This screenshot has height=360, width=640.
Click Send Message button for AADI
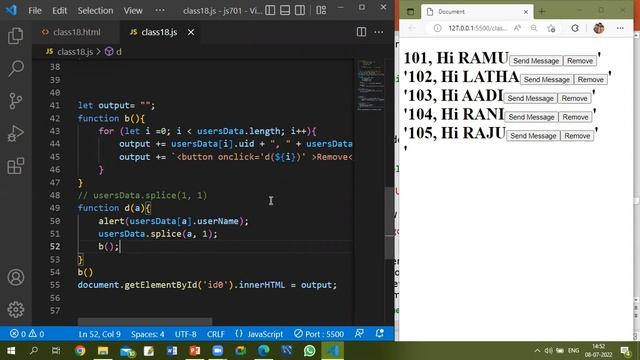[x=530, y=98]
